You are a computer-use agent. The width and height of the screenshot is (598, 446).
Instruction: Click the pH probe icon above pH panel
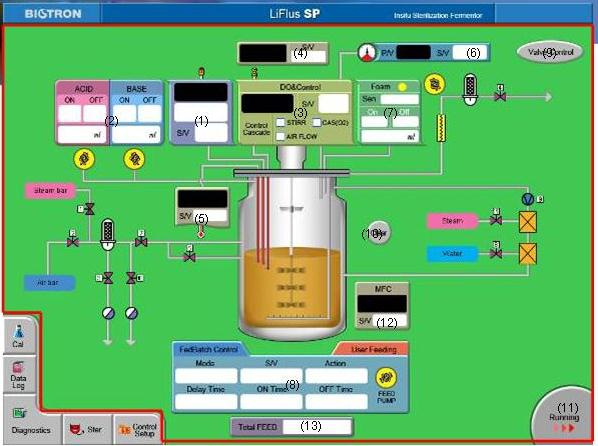click(201, 72)
